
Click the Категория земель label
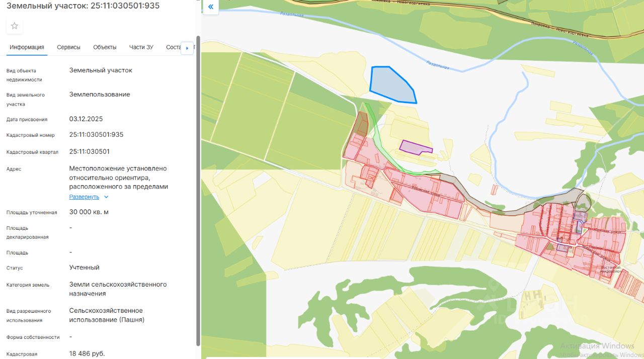[28, 285]
